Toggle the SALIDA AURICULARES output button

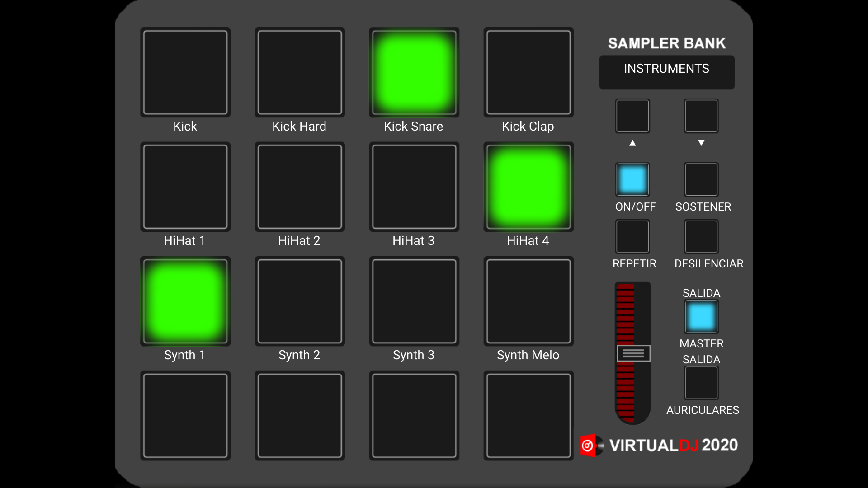click(x=701, y=383)
